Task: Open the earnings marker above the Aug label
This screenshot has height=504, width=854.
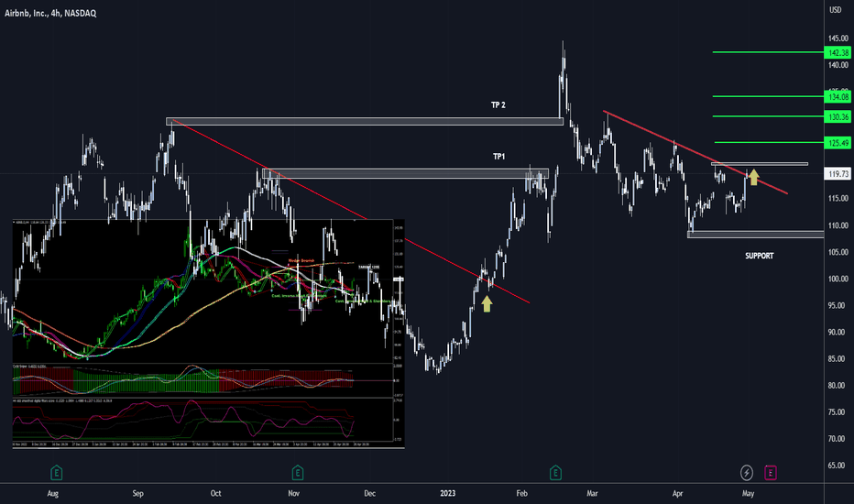Action: (57, 473)
